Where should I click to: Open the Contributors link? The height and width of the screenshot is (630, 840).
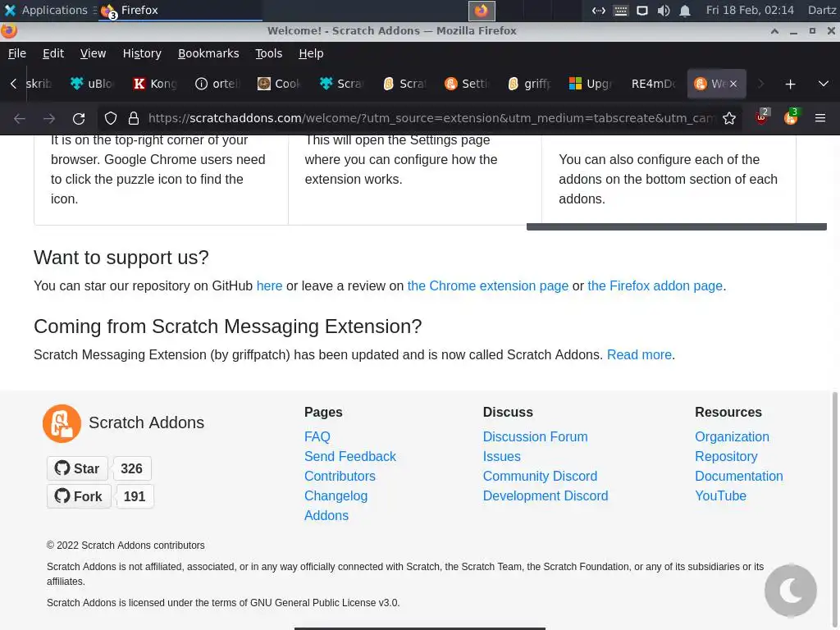(x=340, y=477)
